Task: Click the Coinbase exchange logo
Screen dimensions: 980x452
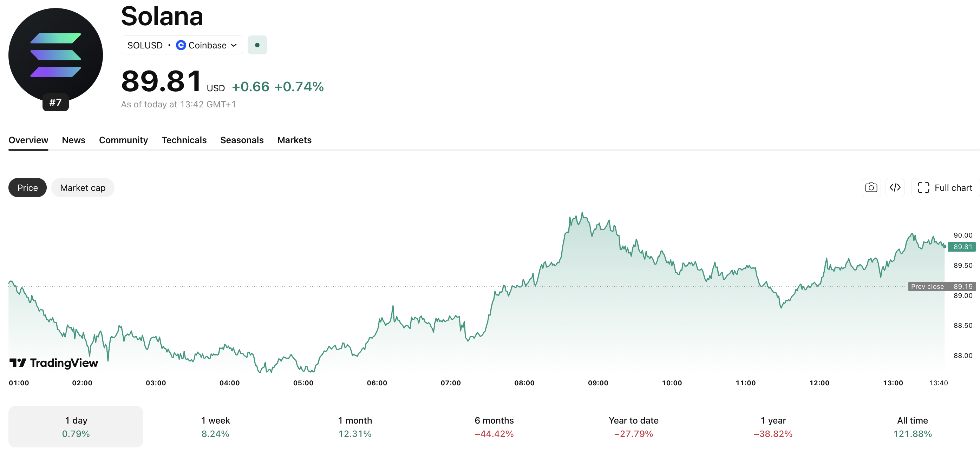Action: (181, 45)
